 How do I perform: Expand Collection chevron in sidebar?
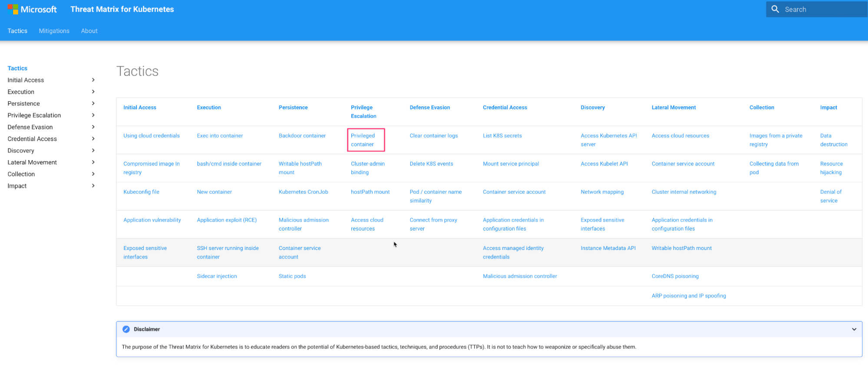coord(93,174)
